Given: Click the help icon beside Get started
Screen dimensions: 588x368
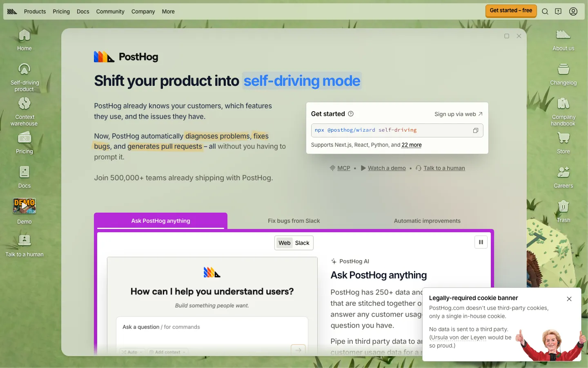Looking at the screenshot, I should pos(351,114).
